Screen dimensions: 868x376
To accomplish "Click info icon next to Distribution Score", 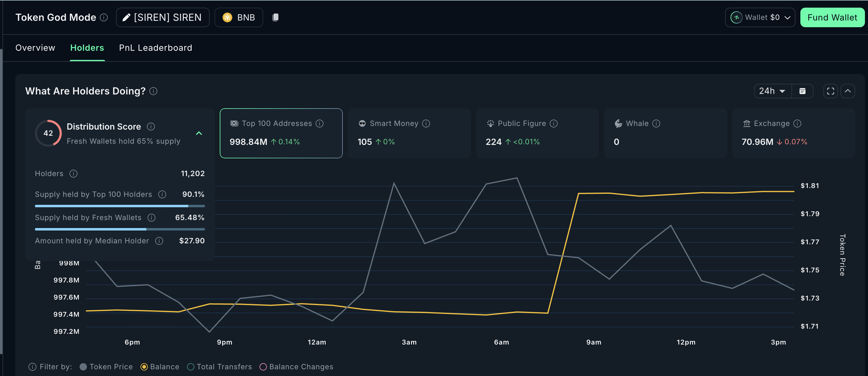I will [x=151, y=127].
